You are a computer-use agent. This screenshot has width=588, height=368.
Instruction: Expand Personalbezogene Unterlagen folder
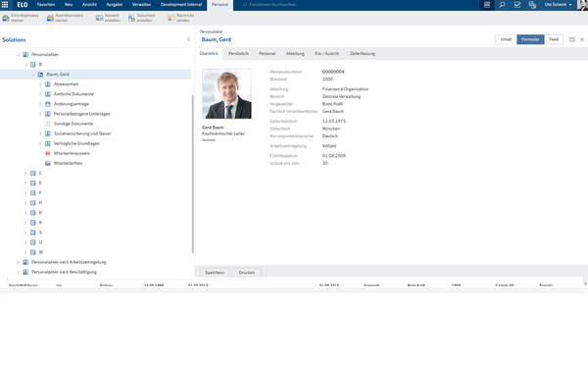coord(40,114)
